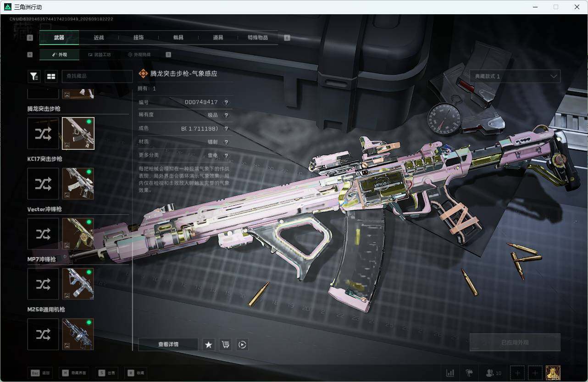Click the random skin icon for KC17突击步枪
Image resolution: width=588 pixels, height=382 pixels.
point(43,184)
